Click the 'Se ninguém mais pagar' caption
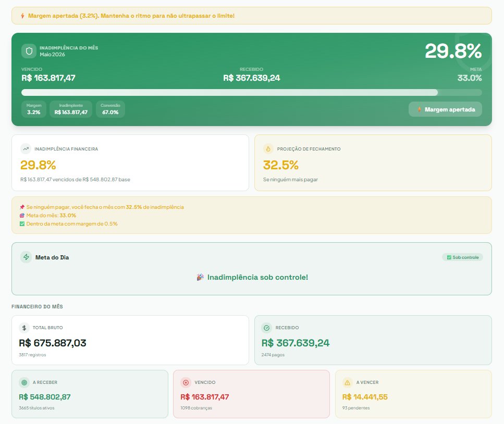The width and height of the screenshot is (504, 424). [290, 180]
